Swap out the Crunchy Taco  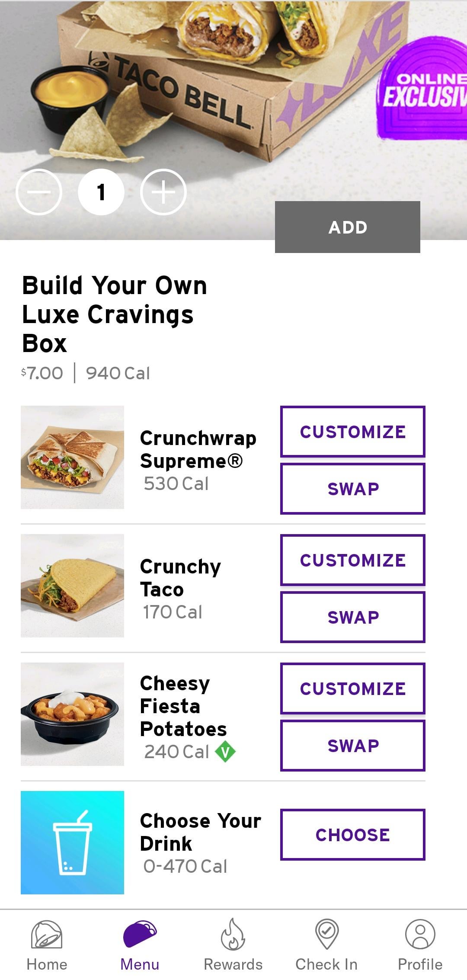click(352, 617)
